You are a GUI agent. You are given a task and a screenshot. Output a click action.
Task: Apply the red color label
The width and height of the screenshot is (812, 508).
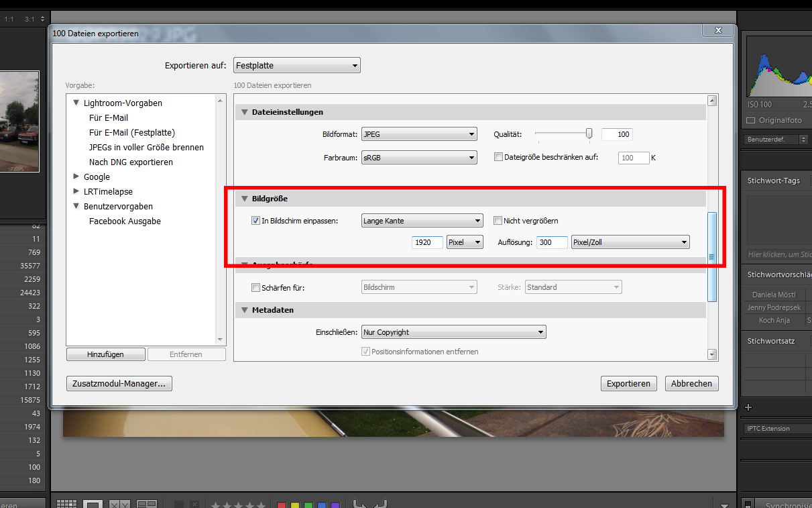[282, 505]
